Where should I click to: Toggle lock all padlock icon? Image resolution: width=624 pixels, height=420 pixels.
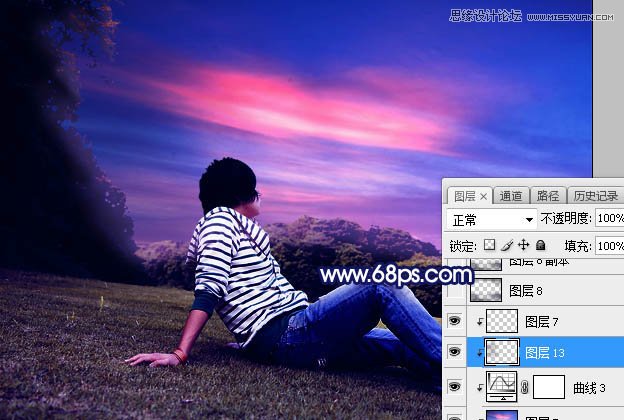tap(540, 245)
